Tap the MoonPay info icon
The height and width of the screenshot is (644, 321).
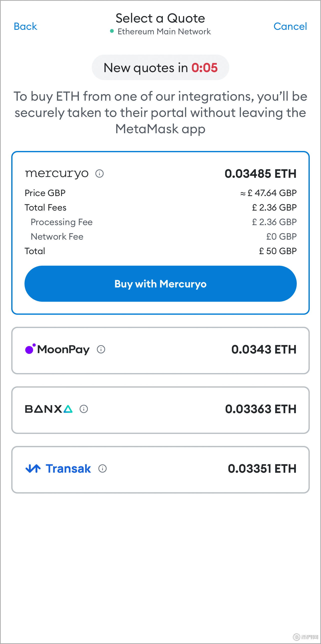pyautogui.click(x=101, y=349)
